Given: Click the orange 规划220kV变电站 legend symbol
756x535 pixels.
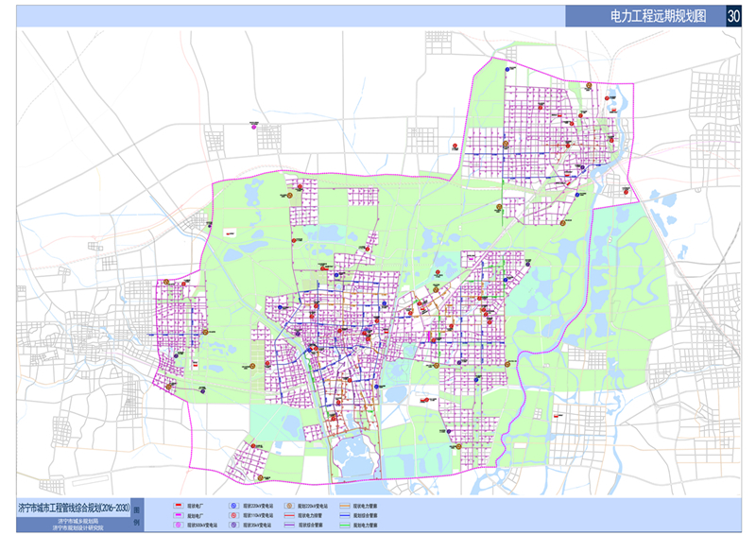Looking at the screenshot, I should click(x=289, y=506).
